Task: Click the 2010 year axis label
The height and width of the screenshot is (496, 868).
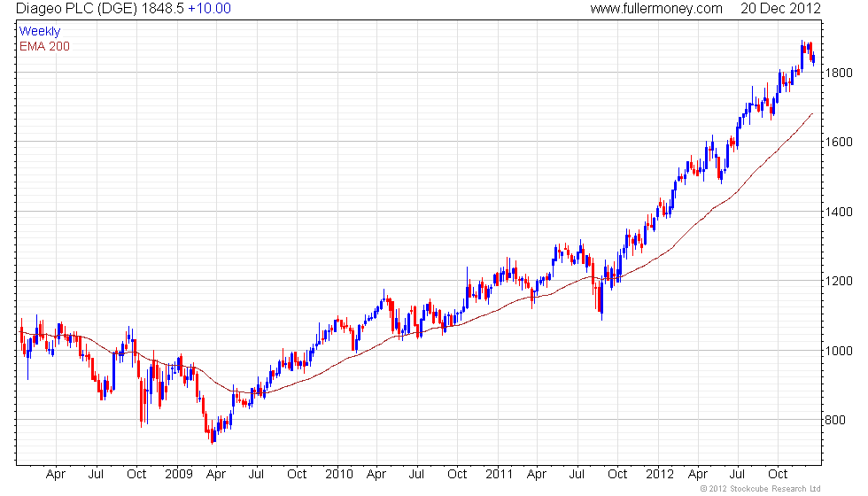Action: tap(338, 474)
